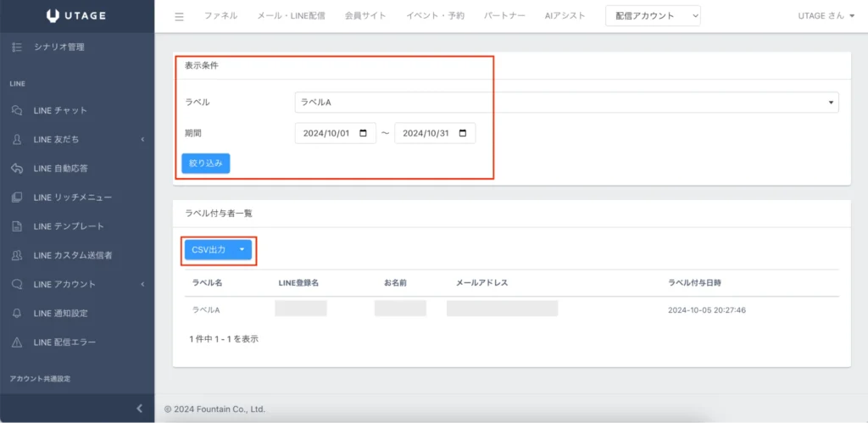Expand the LINE アカウント submenu chevron
The image size is (868, 423).
[x=142, y=284]
